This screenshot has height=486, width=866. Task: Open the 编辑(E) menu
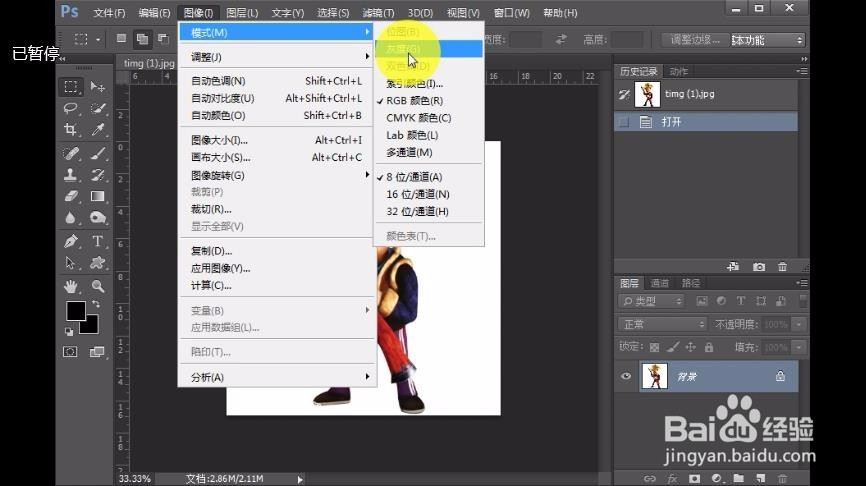pos(154,13)
